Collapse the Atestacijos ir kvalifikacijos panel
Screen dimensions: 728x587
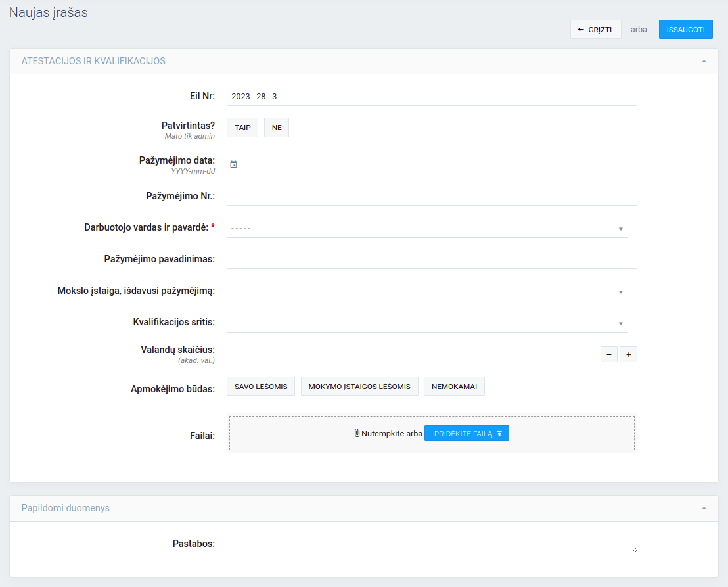coord(704,61)
